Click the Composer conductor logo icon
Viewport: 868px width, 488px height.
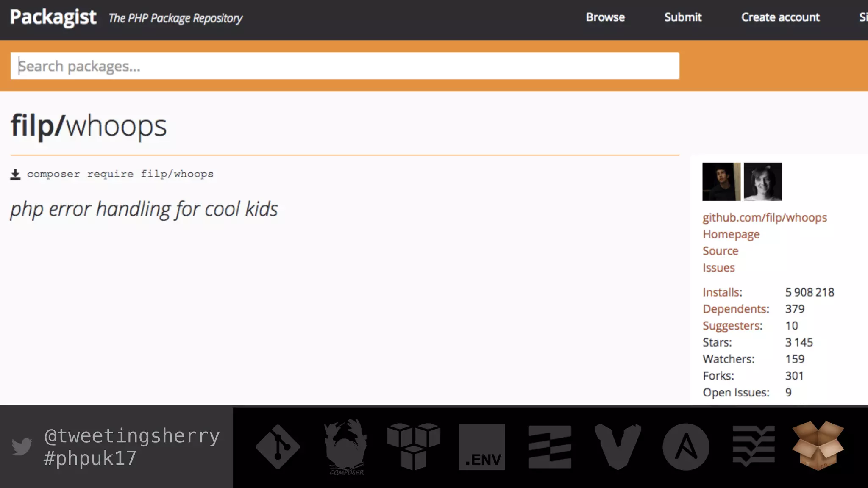(346, 446)
